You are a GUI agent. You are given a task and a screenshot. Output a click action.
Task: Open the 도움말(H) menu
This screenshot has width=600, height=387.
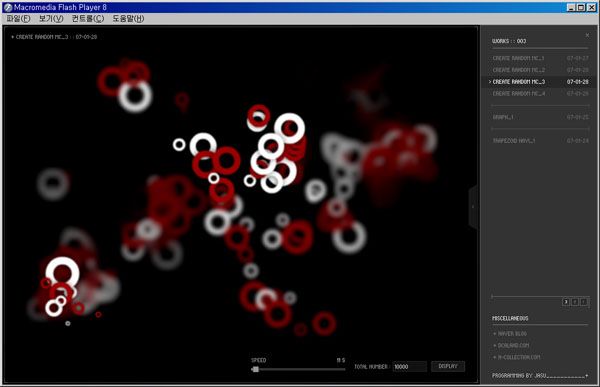pyautogui.click(x=128, y=18)
